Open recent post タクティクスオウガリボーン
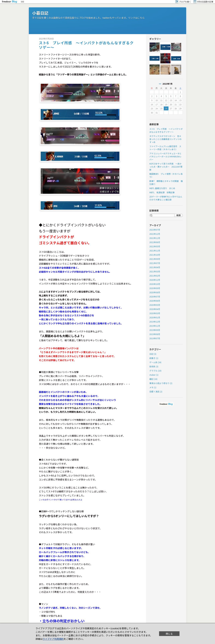The image size is (215, 644). coord(165,139)
